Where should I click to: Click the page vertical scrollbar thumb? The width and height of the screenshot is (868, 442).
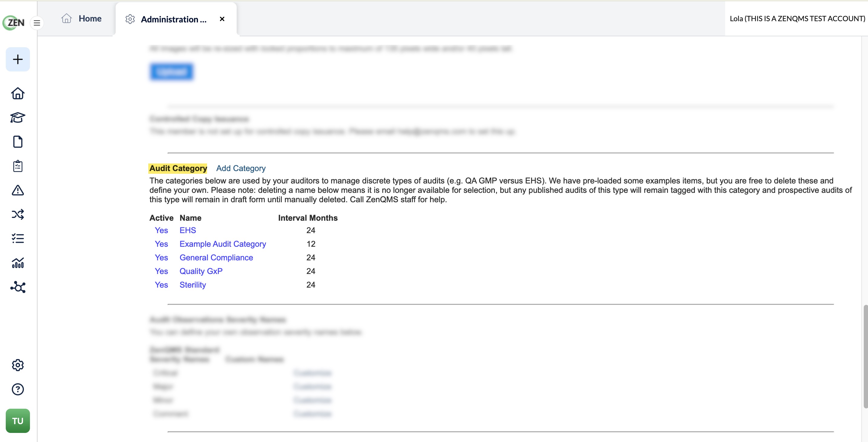click(865, 356)
